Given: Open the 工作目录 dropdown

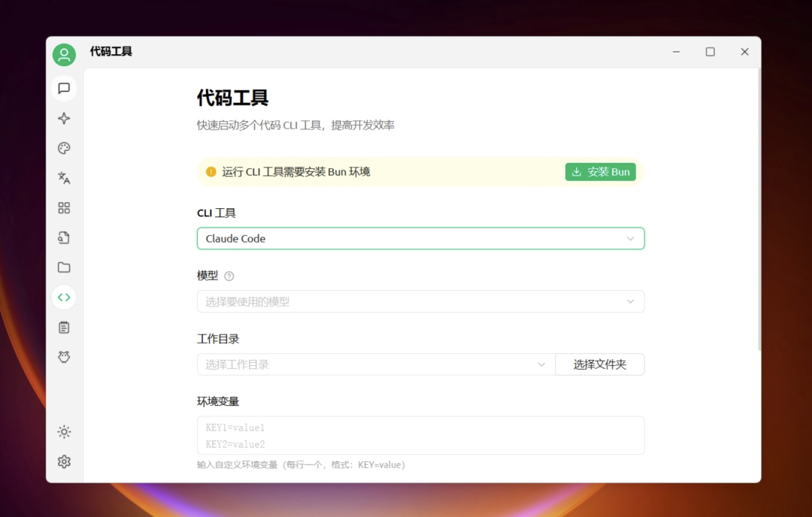Looking at the screenshot, I should point(376,364).
